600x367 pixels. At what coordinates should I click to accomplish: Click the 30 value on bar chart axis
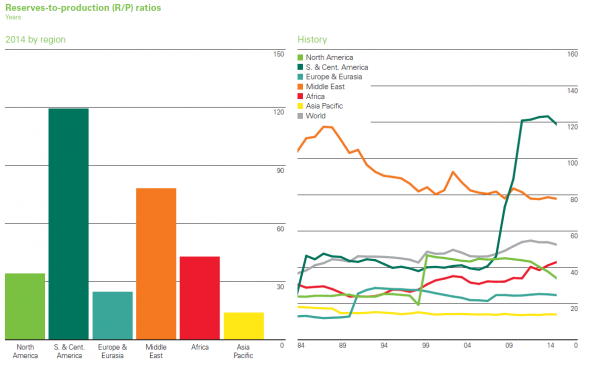280,287
